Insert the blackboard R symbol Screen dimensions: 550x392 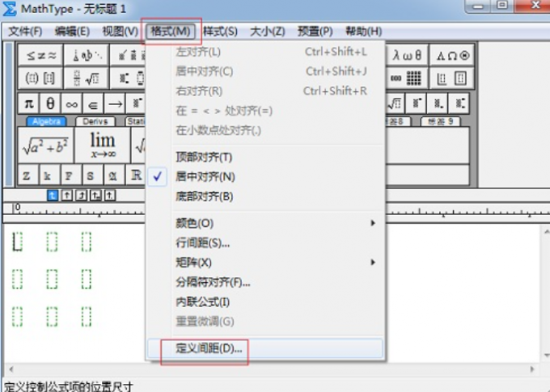[135, 175]
